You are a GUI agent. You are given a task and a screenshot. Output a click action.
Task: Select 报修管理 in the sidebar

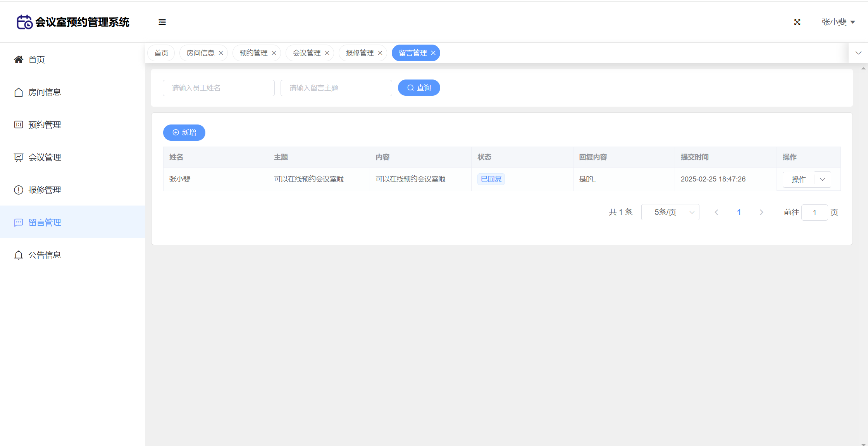click(44, 190)
